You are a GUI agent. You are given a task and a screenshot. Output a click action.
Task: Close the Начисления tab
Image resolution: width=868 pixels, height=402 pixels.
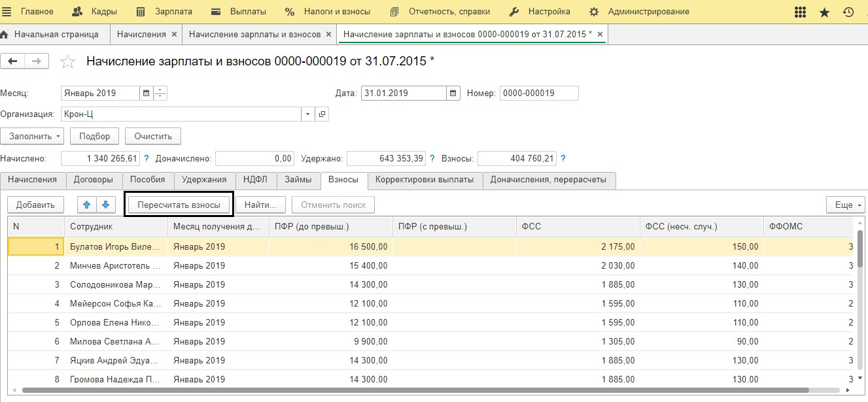[x=173, y=34]
